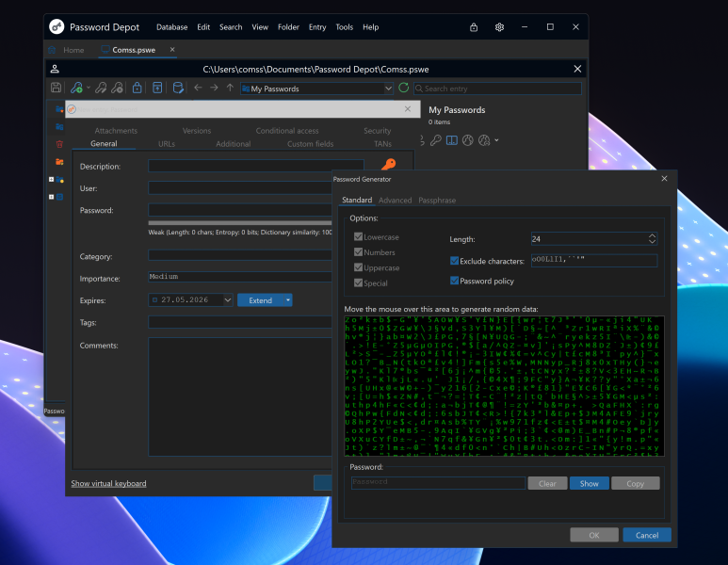Uncheck the Password policy checkbox
The height and width of the screenshot is (565, 728).
pos(455,281)
